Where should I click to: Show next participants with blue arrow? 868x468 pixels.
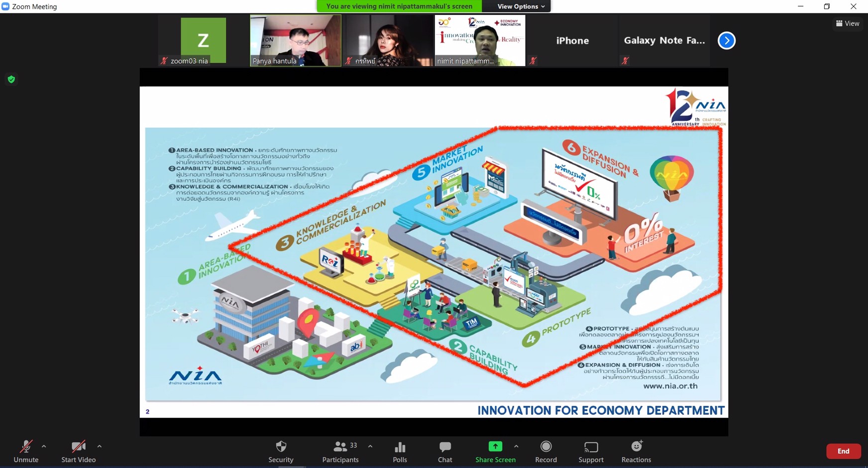coord(727,40)
